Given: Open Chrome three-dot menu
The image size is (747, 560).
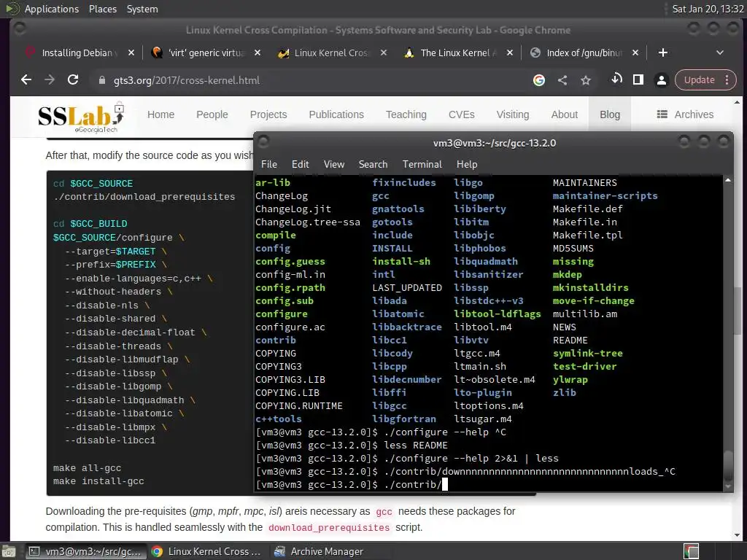Looking at the screenshot, I should [727, 80].
